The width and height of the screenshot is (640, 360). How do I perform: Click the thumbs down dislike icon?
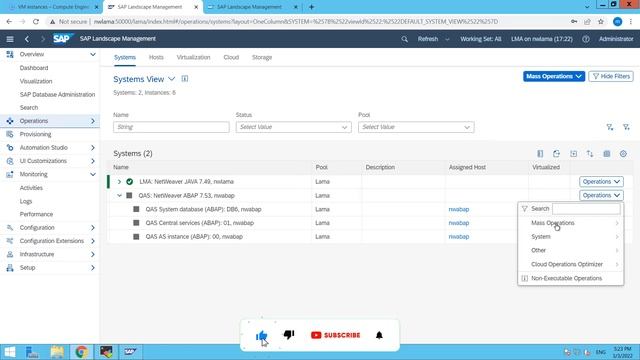[289, 335]
